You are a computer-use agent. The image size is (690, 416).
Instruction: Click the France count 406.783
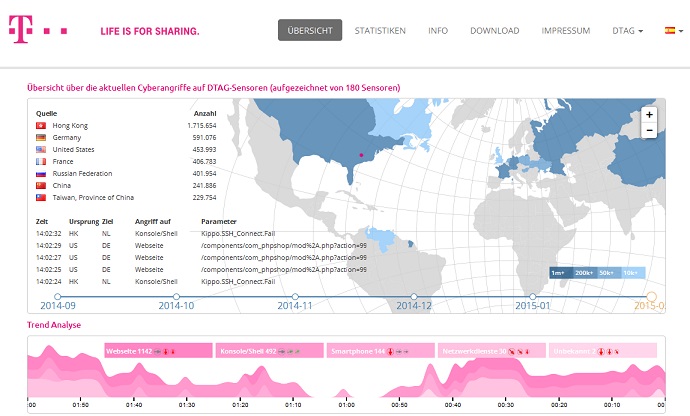[204, 162]
